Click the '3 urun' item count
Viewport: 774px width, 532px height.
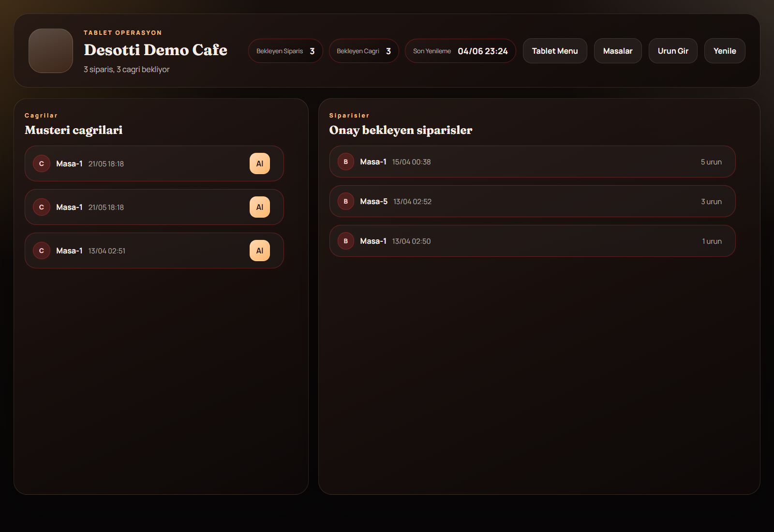tap(711, 202)
